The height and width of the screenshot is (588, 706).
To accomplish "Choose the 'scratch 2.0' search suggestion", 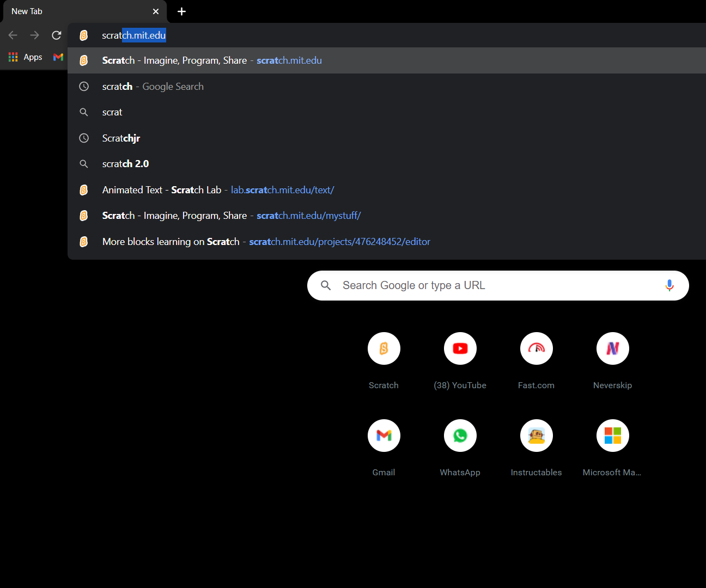I will 387,164.
